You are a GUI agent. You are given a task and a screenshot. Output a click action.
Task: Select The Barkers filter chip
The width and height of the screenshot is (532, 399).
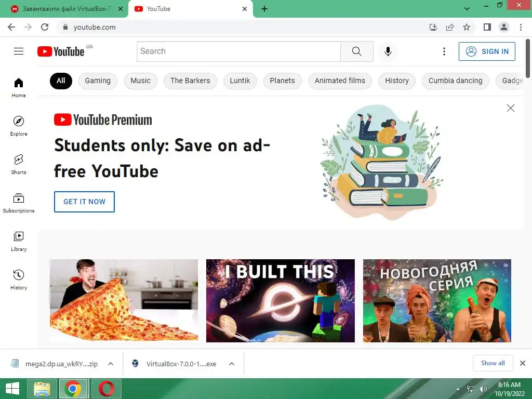click(190, 81)
